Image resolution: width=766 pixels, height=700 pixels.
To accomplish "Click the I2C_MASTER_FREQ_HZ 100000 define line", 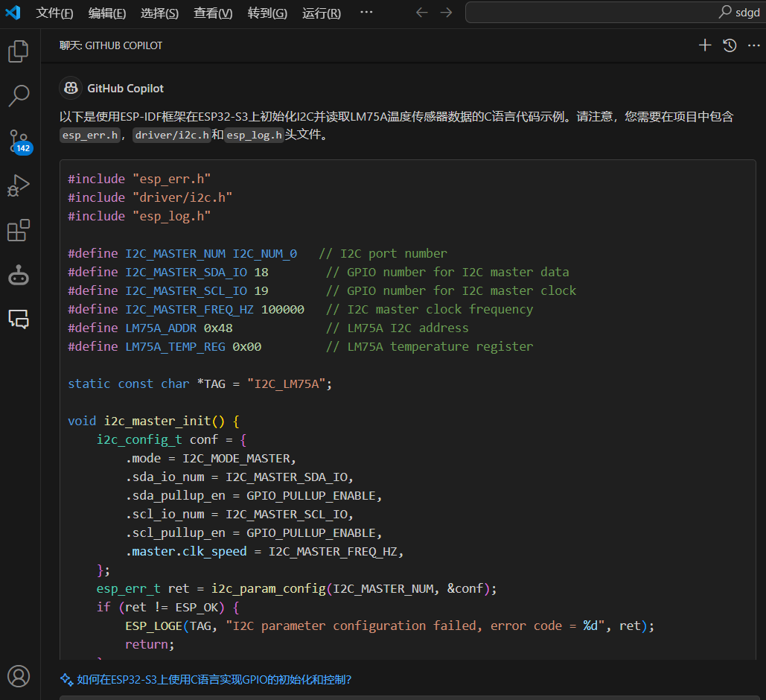I will 300,310.
